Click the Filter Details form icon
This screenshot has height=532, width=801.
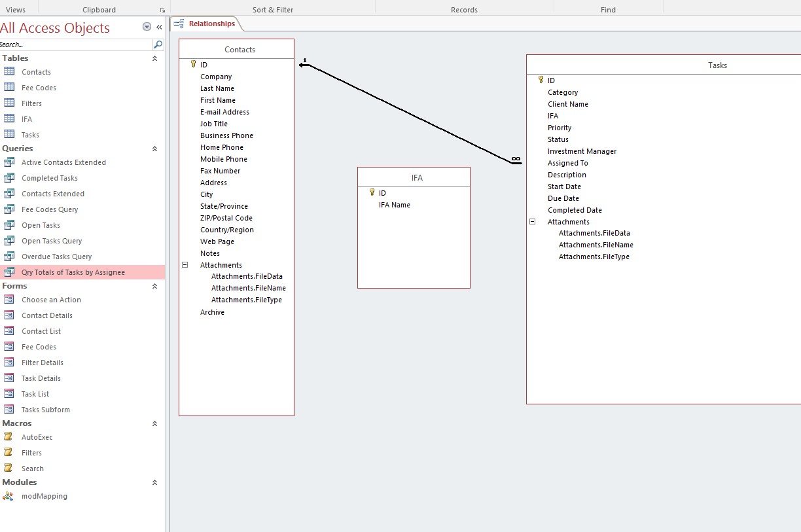(x=9, y=362)
